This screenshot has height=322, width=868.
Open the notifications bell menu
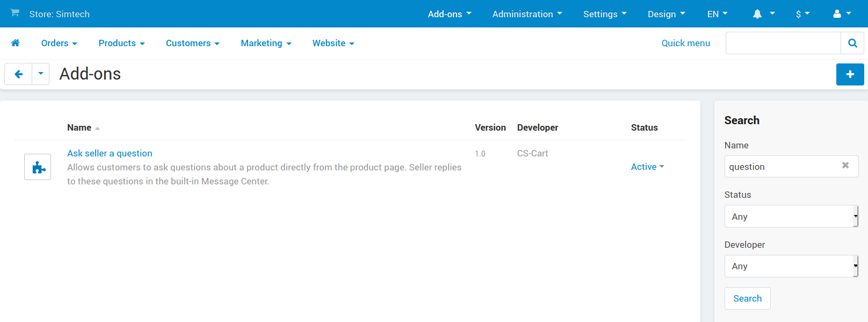[x=763, y=14]
